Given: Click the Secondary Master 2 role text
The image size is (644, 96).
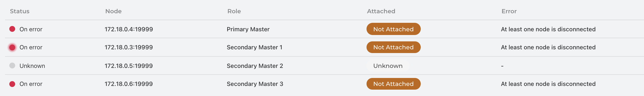Looking at the screenshot, I should (255, 66).
